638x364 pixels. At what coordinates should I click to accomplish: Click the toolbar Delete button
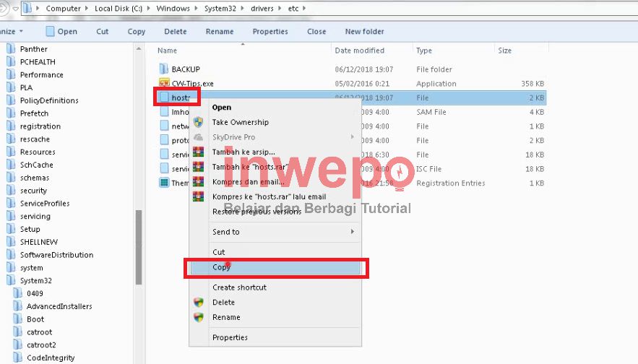click(x=176, y=31)
